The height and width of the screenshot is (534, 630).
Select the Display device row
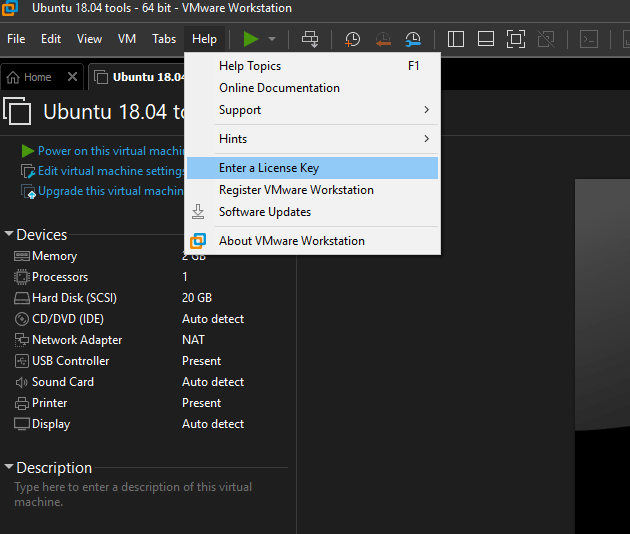pyautogui.click(x=149, y=424)
